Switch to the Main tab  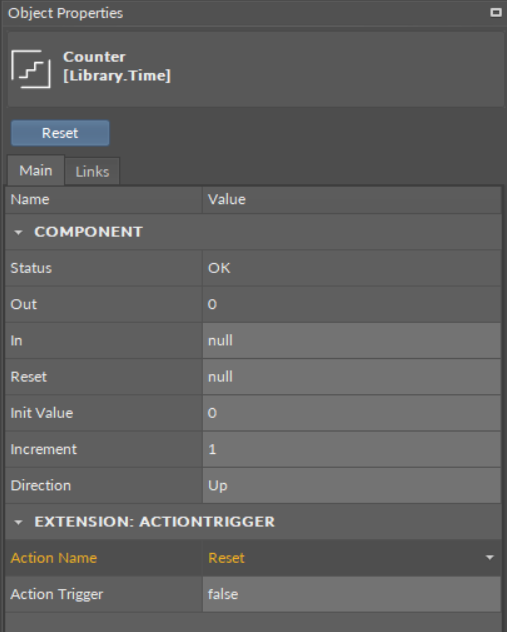coord(35,170)
